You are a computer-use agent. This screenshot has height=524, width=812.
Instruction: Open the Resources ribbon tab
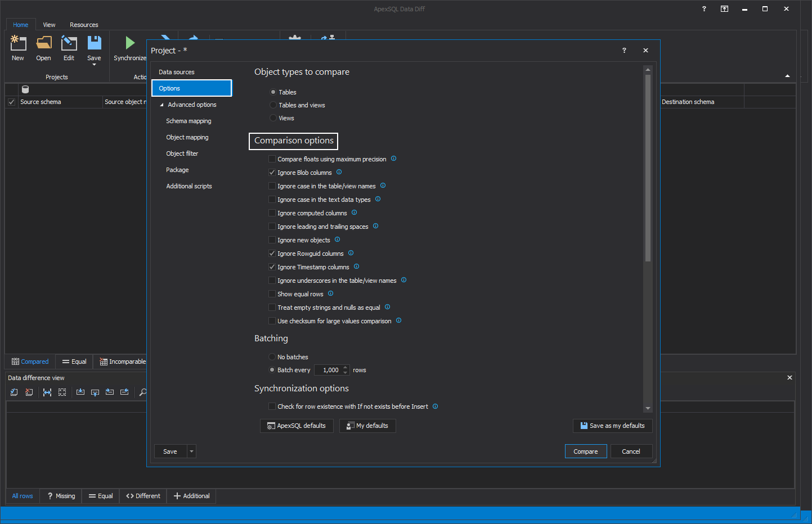[x=84, y=25]
